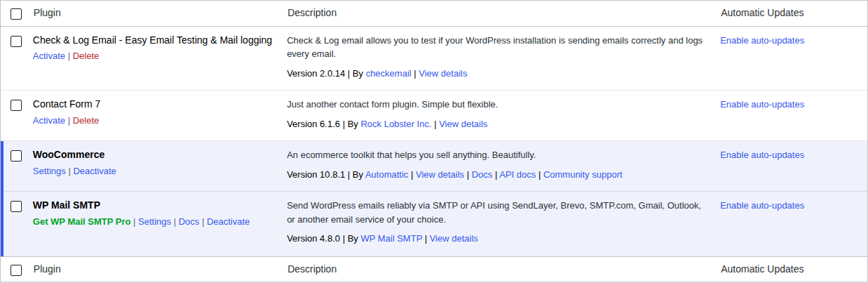View details for WP Mail SMTP
Viewport: 868px width, 283px height.
pos(454,239)
